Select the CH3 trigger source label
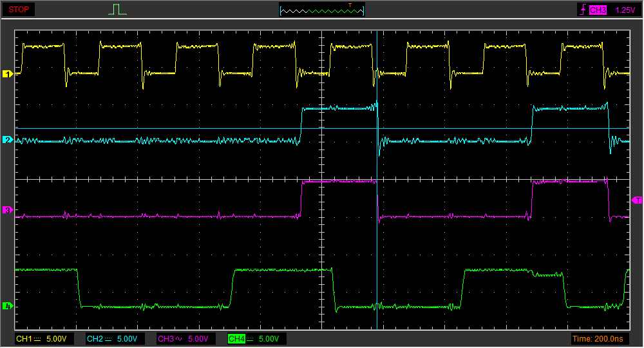Image resolution: width=644 pixels, height=348 pixels. [x=599, y=10]
